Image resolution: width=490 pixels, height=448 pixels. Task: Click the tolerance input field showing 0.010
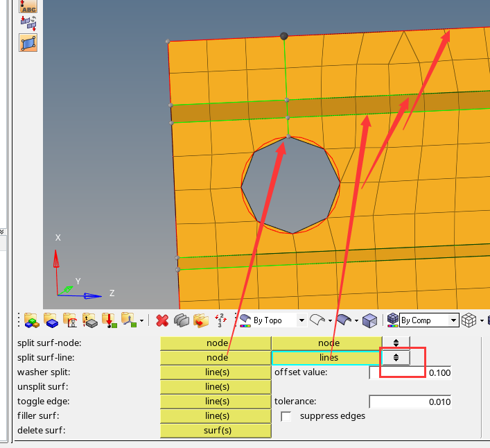(410, 402)
